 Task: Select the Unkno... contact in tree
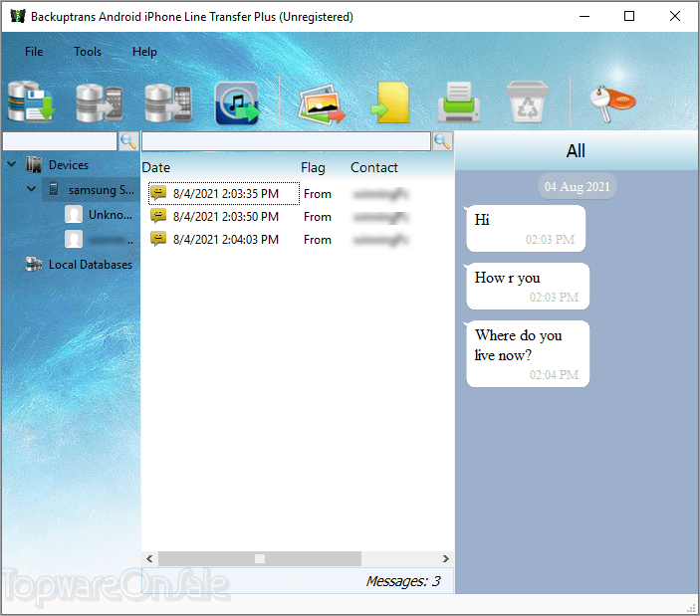point(111,215)
